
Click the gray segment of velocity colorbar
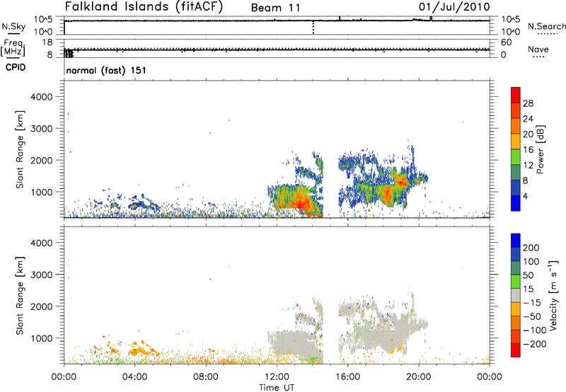pyautogui.click(x=516, y=295)
